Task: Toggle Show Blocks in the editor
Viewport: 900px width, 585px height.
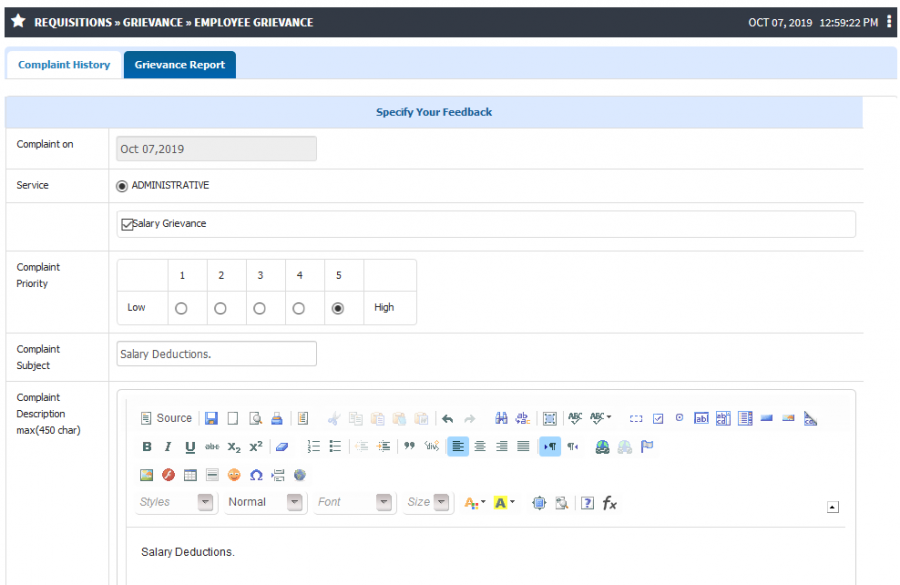Action: point(561,503)
